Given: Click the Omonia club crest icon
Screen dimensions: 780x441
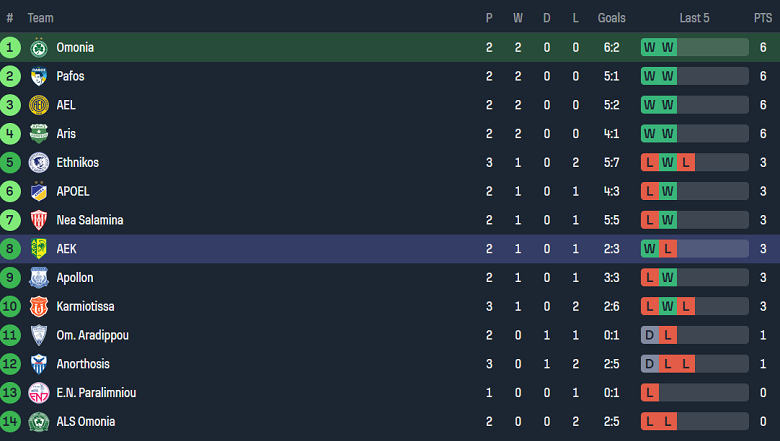Looking at the screenshot, I should tap(39, 47).
